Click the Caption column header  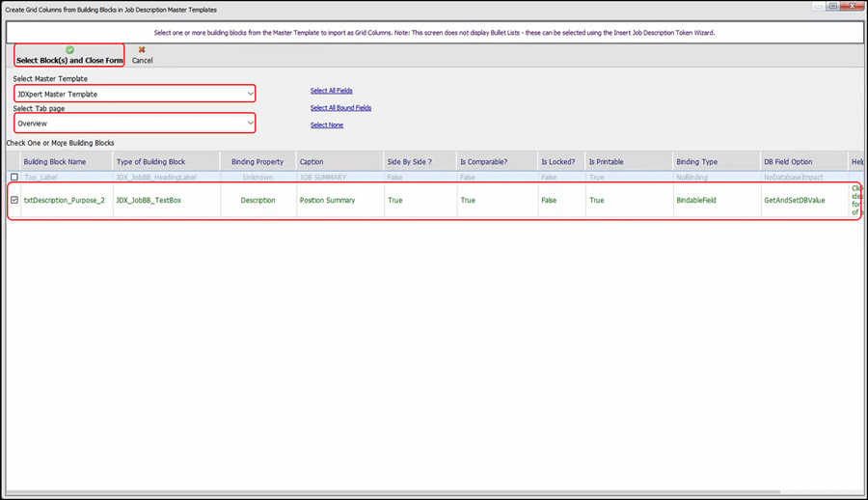click(x=312, y=161)
